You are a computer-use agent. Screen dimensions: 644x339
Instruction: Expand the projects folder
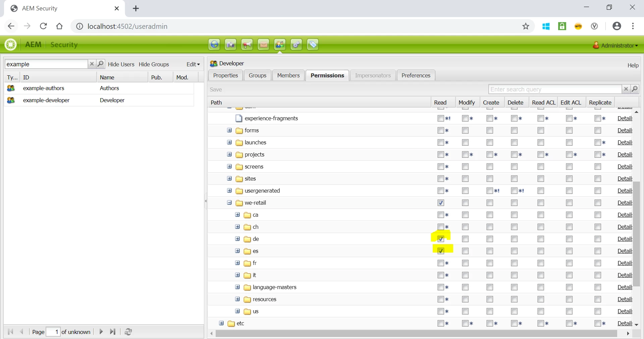[x=229, y=154]
